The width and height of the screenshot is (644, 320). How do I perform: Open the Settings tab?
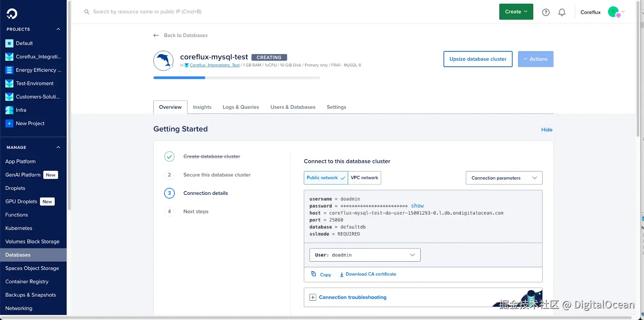(336, 107)
